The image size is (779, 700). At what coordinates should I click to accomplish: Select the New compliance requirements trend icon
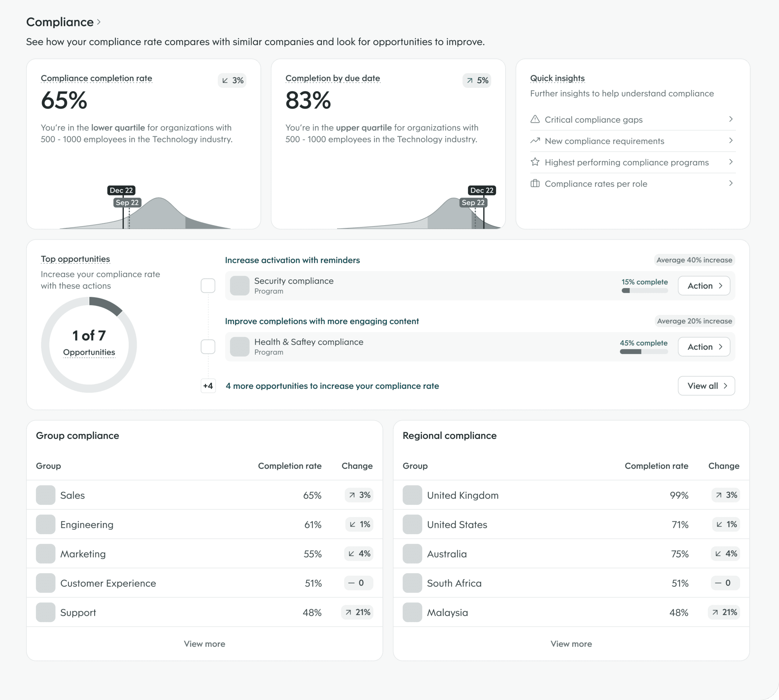pos(535,141)
